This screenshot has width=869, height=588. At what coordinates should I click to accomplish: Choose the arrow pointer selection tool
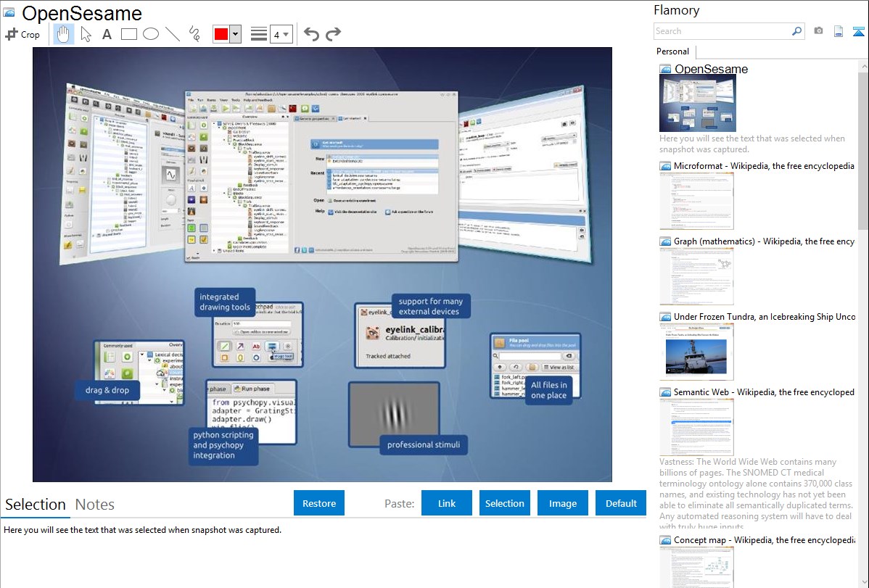coord(86,34)
